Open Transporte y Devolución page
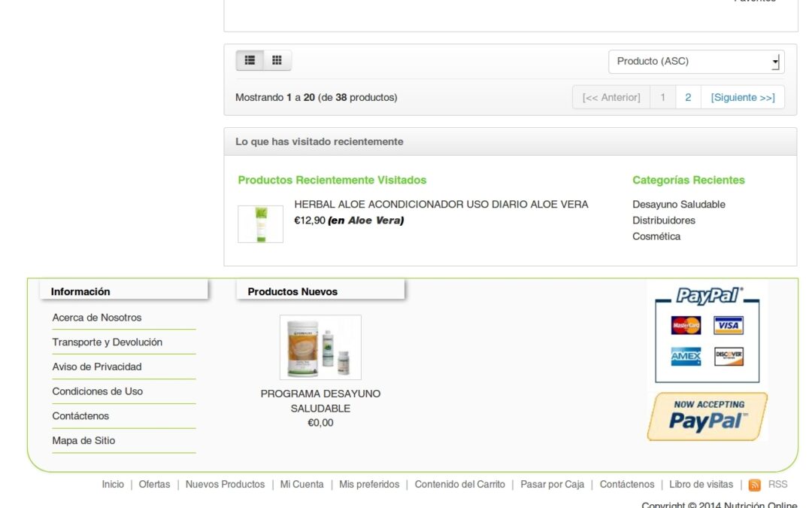The height and width of the screenshot is (508, 812). (x=108, y=342)
